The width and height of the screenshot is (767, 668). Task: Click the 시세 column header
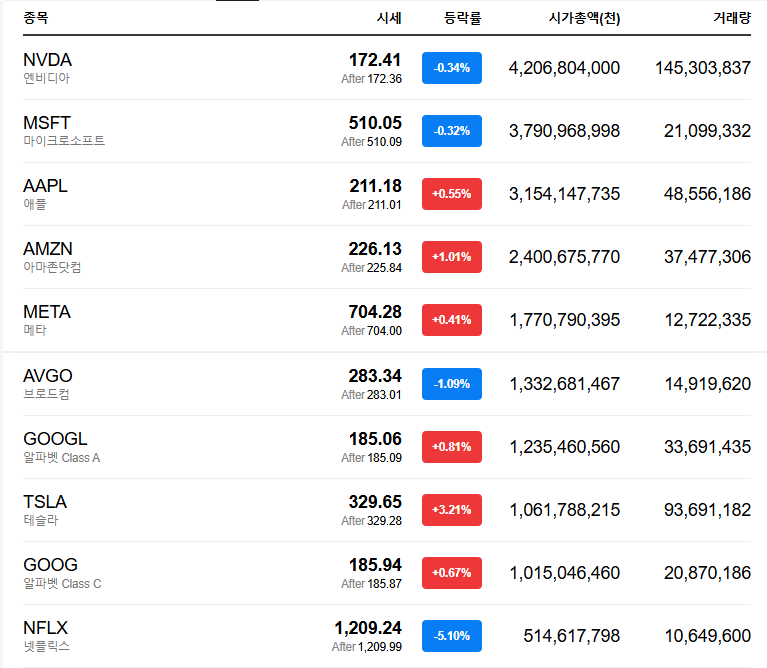[x=389, y=18]
